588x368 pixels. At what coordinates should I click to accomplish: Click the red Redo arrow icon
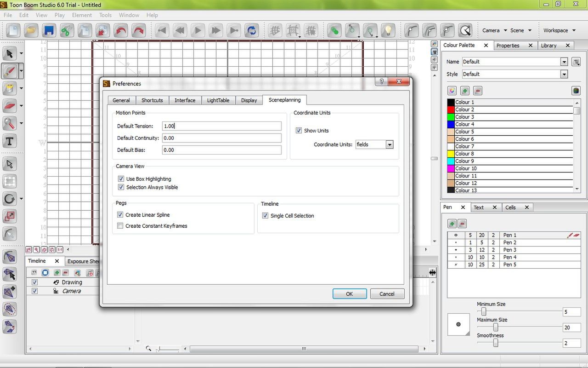pos(138,31)
